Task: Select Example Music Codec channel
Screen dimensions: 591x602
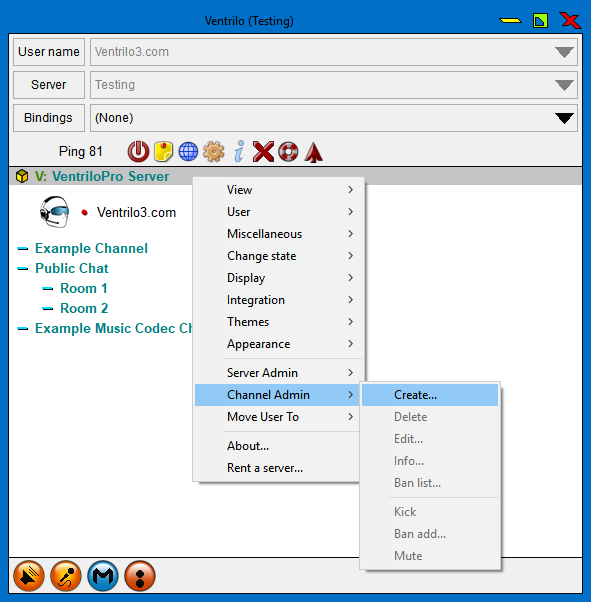Action: point(114,328)
